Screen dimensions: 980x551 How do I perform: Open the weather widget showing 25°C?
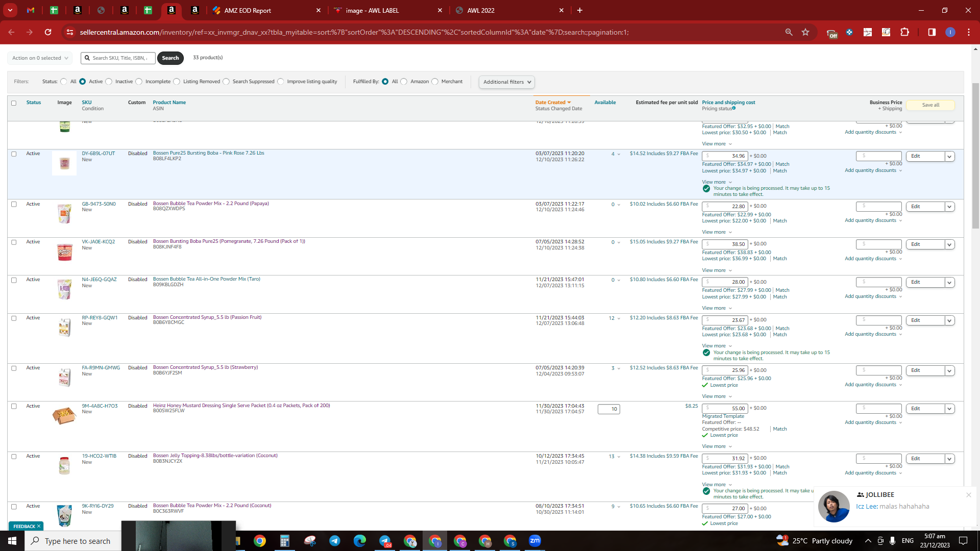click(x=815, y=541)
